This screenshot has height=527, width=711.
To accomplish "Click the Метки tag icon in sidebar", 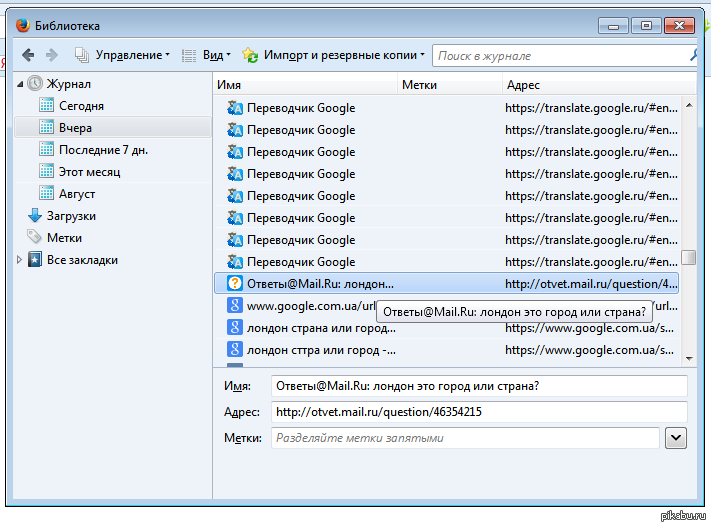I will tap(35, 238).
